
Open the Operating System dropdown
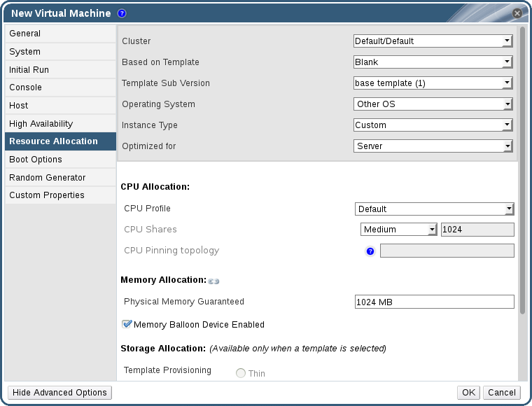433,104
